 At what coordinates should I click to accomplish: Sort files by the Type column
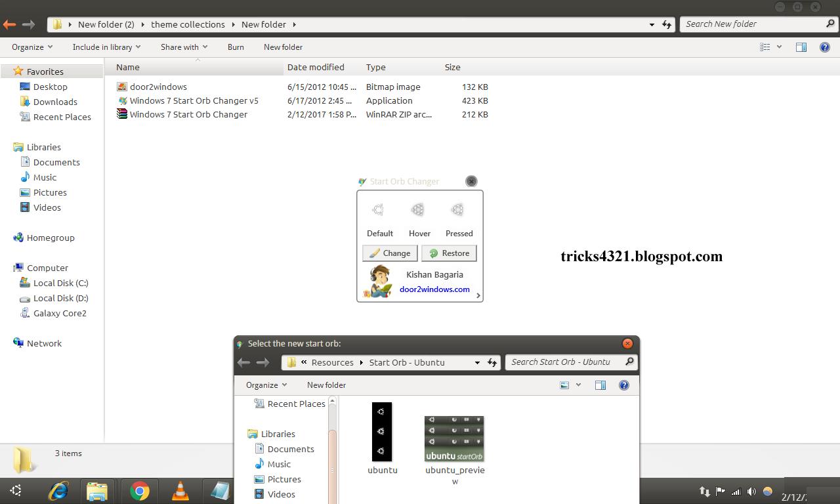376,67
